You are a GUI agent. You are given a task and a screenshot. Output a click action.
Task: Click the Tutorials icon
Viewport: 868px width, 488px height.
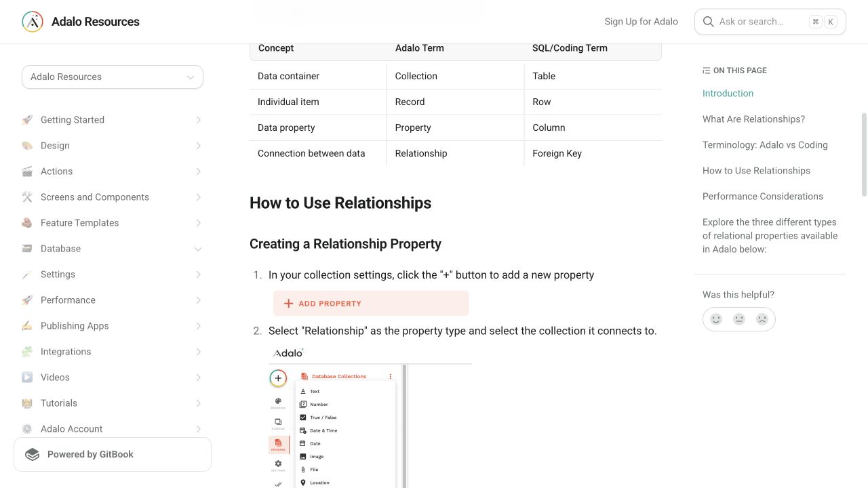coord(27,403)
